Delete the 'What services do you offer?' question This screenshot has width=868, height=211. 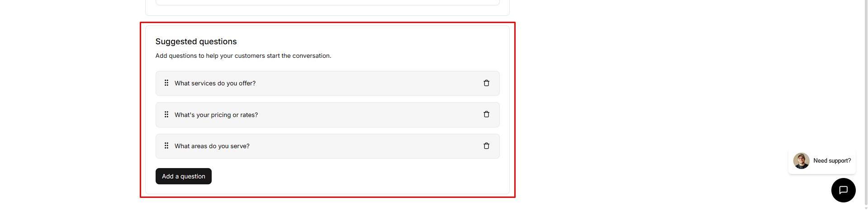click(486, 83)
